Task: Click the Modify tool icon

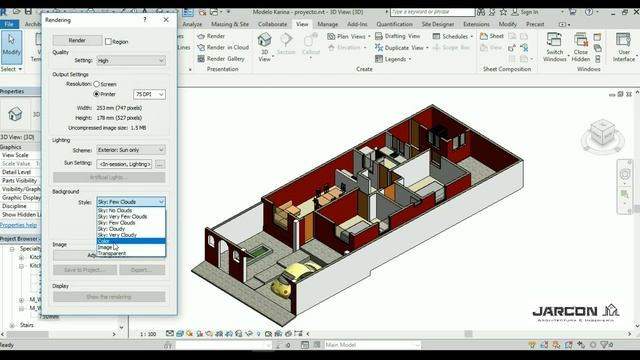Action: coord(11,46)
